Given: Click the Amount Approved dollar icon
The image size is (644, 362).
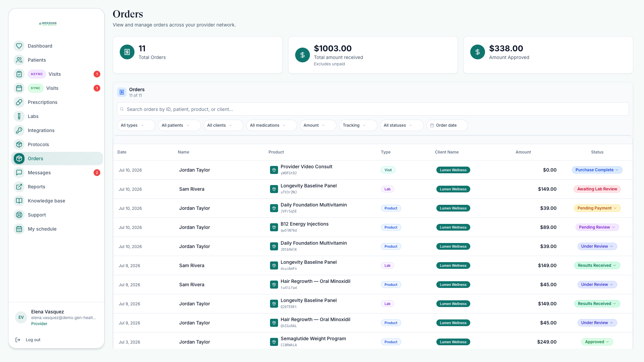Looking at the screenshot, I should pyautogui.click(x=478, y=52).
